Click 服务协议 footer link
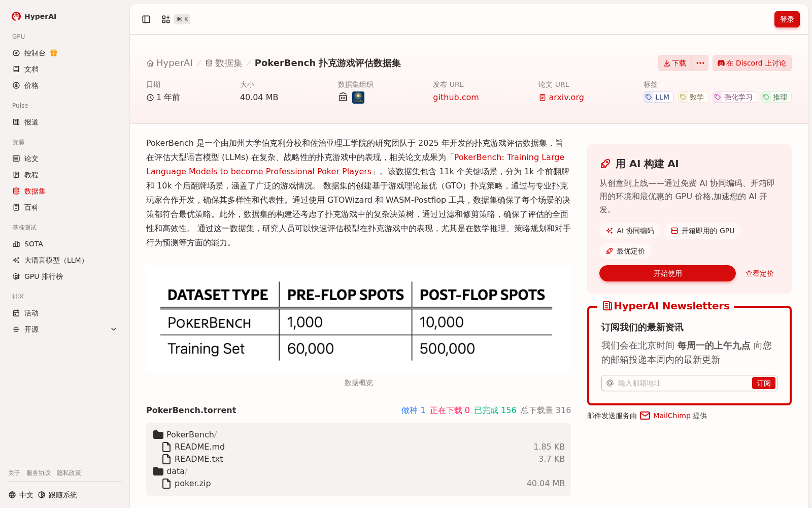Image resolution: width=812 pixels, height=508 pixels. tap(39, 473)
